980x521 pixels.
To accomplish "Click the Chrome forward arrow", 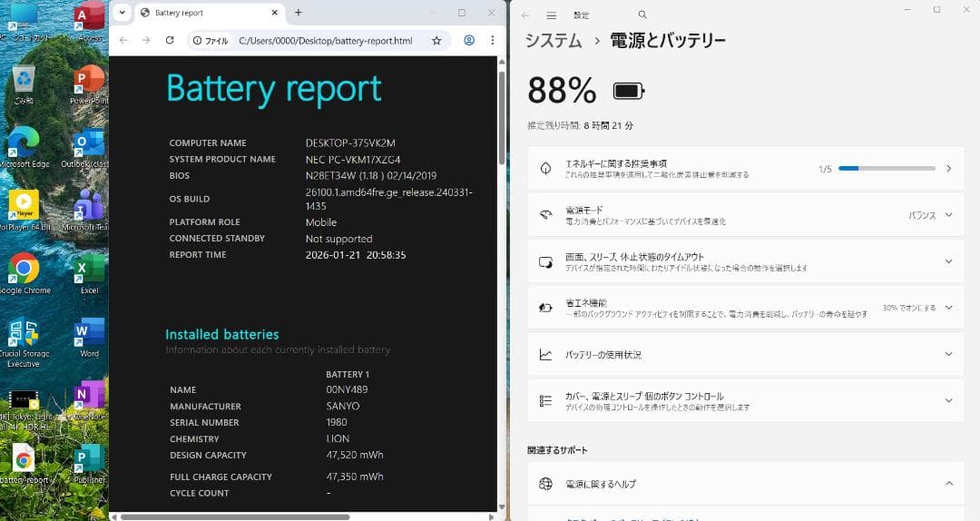I will coord(146,40).
